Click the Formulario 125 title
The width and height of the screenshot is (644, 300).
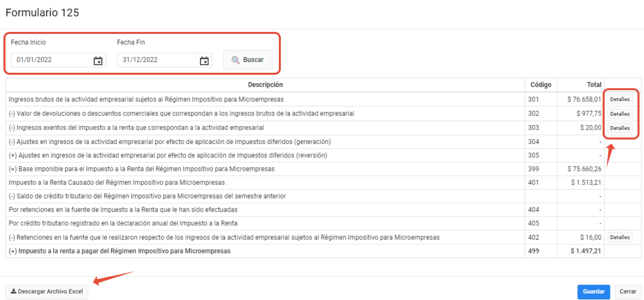[42, 13]
